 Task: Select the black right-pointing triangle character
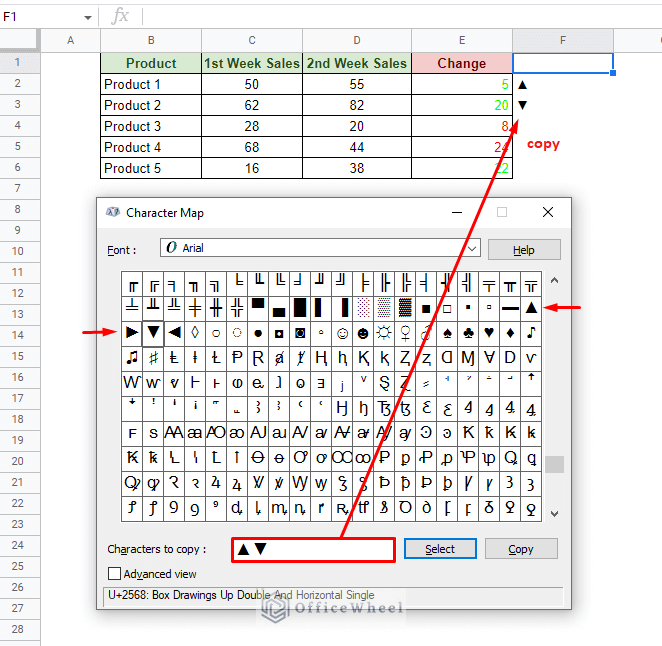132,333
